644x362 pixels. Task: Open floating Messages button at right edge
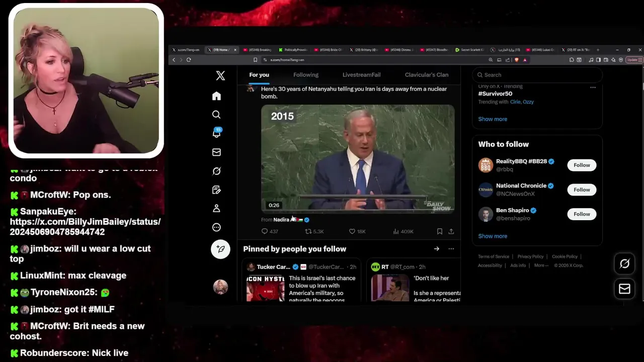(624, 289)
